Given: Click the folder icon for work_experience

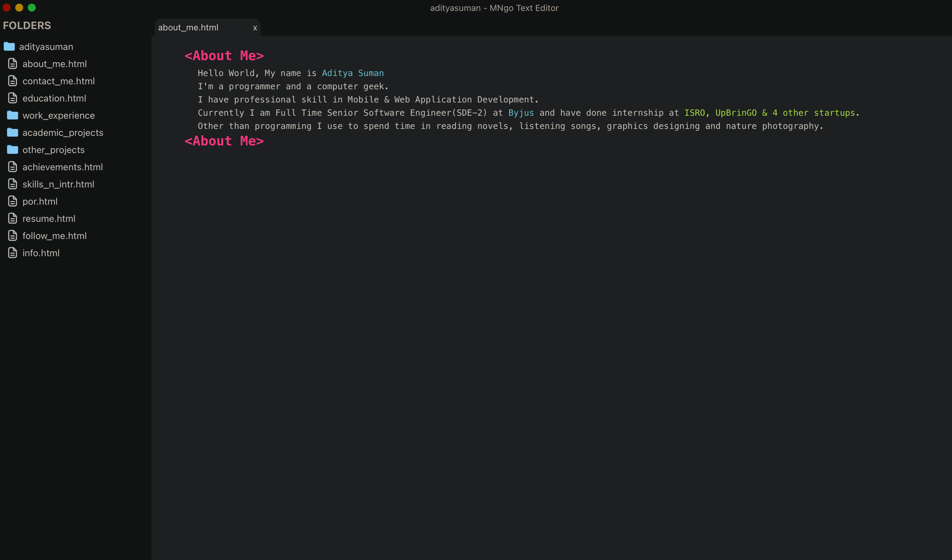Looking at the screenshot, I should point(13,115).
